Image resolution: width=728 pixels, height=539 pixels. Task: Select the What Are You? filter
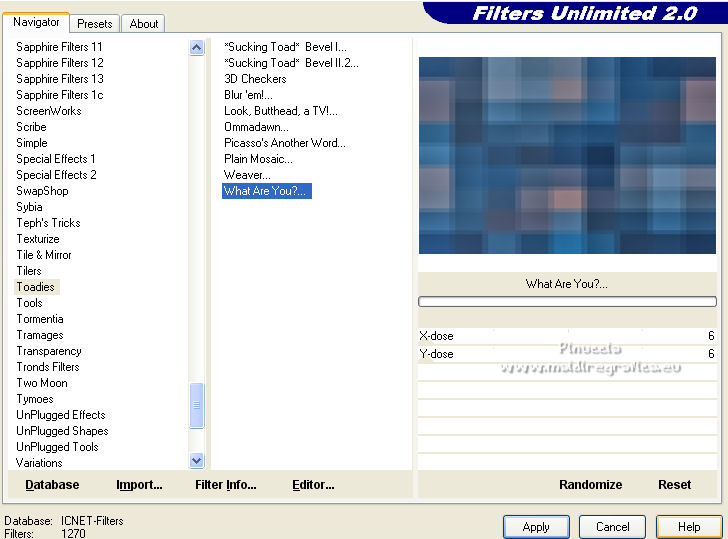point(266,191)
